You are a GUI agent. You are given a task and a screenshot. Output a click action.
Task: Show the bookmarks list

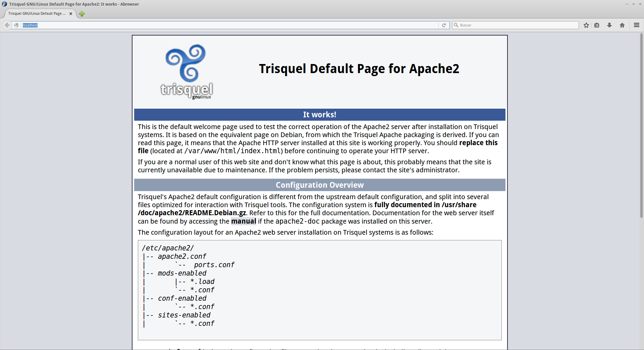tap(597, 25)
